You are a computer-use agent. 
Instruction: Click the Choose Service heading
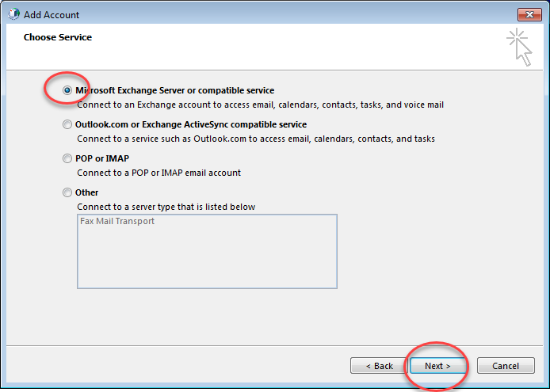[58, 37]
